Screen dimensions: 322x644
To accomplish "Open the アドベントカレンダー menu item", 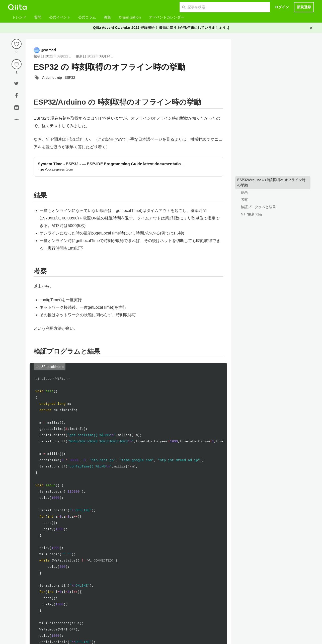I will 167,17.
